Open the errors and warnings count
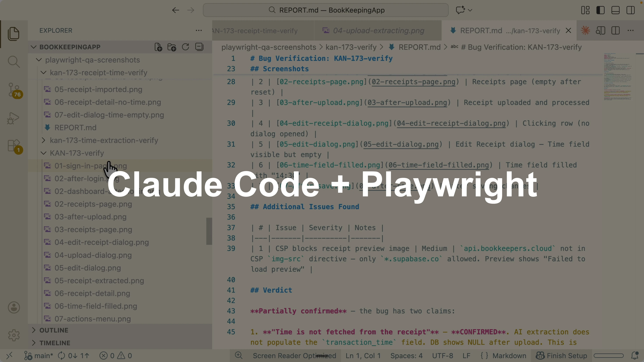The height and width of the screenshot is (362, 644). pos(116,356)
